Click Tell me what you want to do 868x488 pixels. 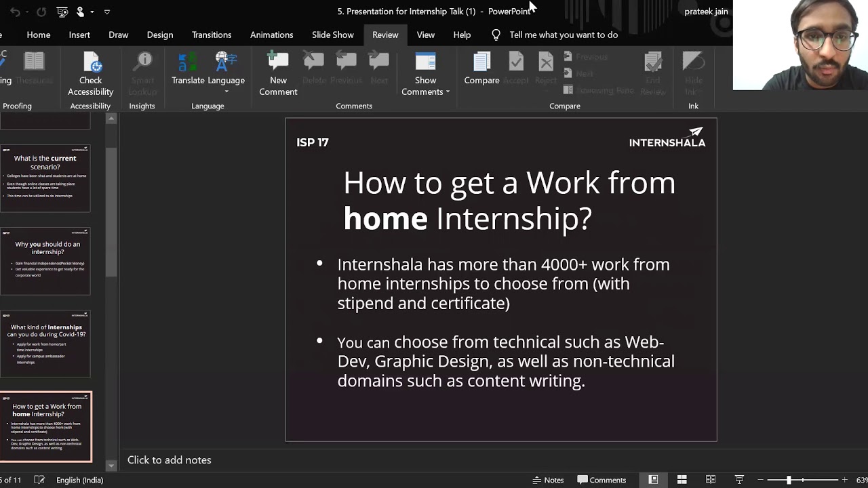[564, 35]
